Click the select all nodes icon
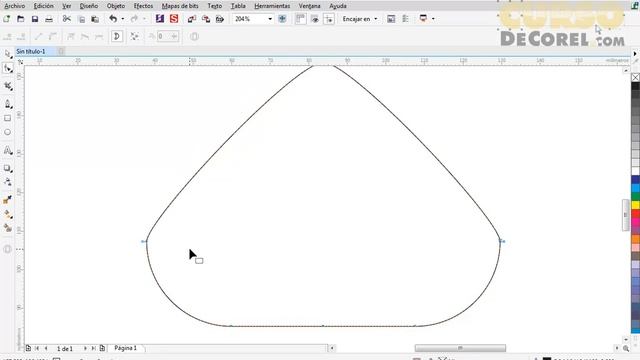The width and height of the screenshot is (640, 360). click(134, 37)
